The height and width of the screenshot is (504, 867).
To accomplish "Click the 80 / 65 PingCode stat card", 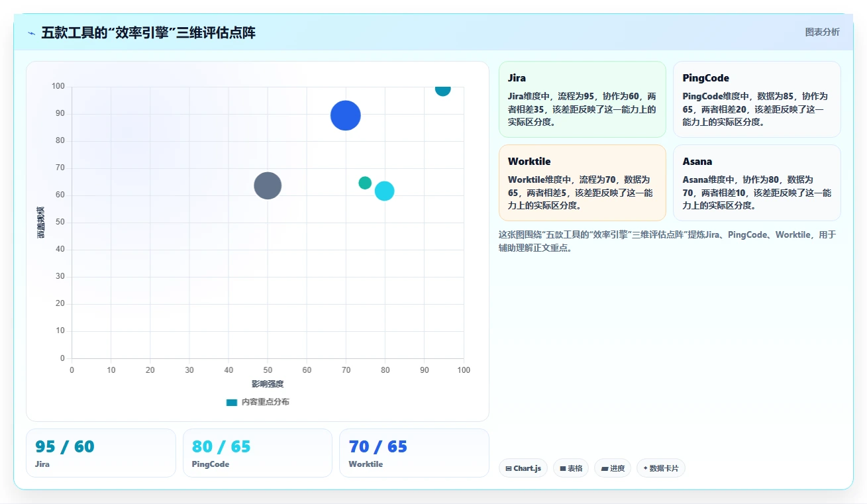I will [258, 453].
